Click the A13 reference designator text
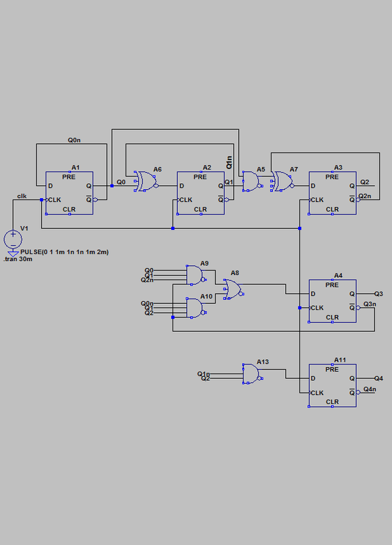The height and width of the screenshot is (545, 392). 263,362
